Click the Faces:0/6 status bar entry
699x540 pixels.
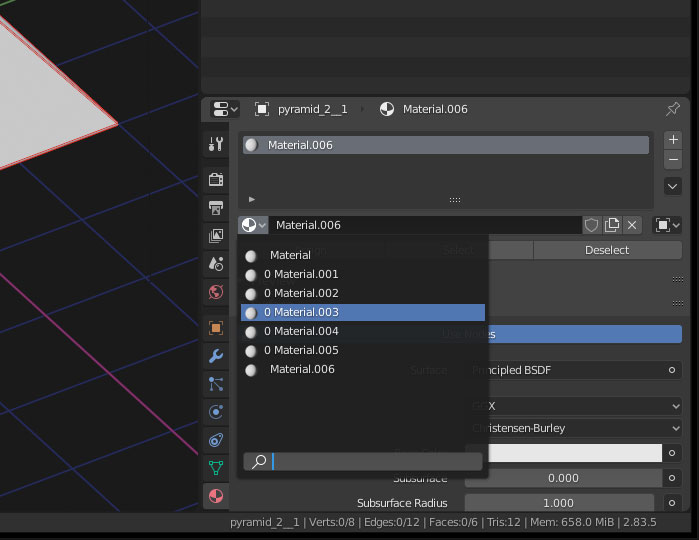(453, 522)
